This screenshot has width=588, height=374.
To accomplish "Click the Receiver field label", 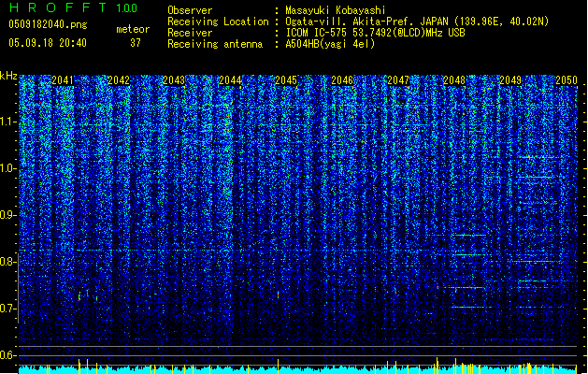I will (190, 33).
